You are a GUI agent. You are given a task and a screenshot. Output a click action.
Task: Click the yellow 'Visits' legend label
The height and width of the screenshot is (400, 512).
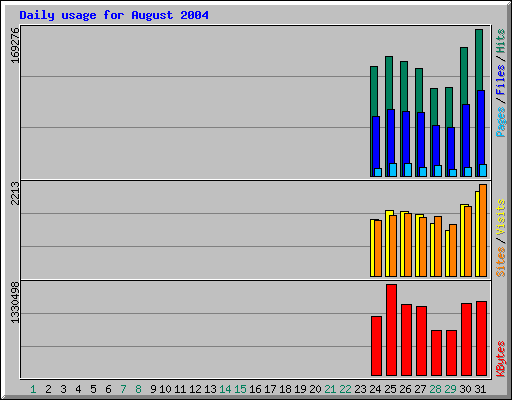tap(500, 218)
